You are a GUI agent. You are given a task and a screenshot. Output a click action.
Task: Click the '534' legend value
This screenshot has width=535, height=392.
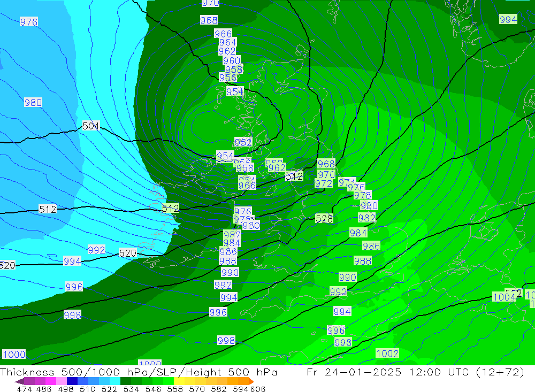click(x=131, y=389)
